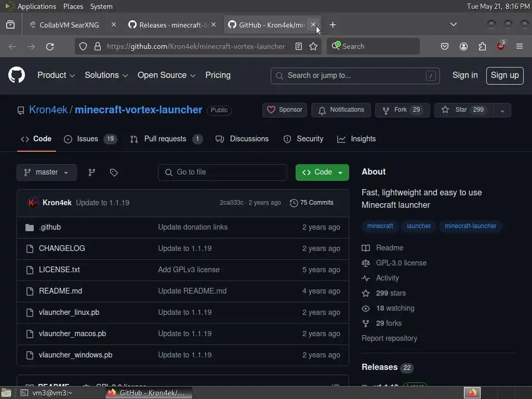The image size is (532, 399).
Task: View branches via the branch icon
Action: pos(91,172)
